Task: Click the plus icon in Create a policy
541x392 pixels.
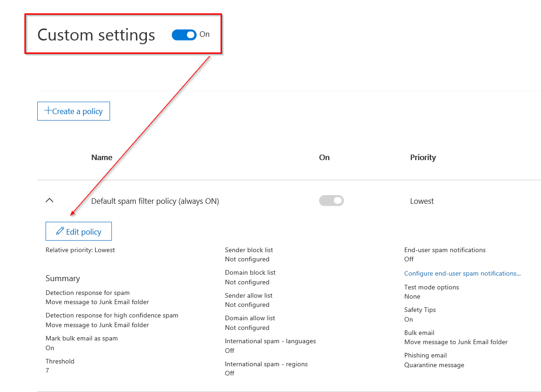Action: click(x=49, y=110)
